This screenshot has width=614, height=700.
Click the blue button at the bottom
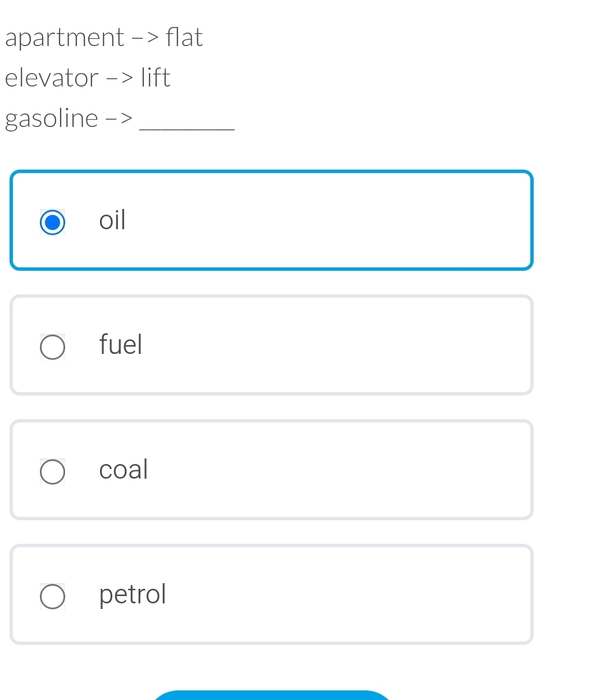pyautogui.click(x=271, y=696)
